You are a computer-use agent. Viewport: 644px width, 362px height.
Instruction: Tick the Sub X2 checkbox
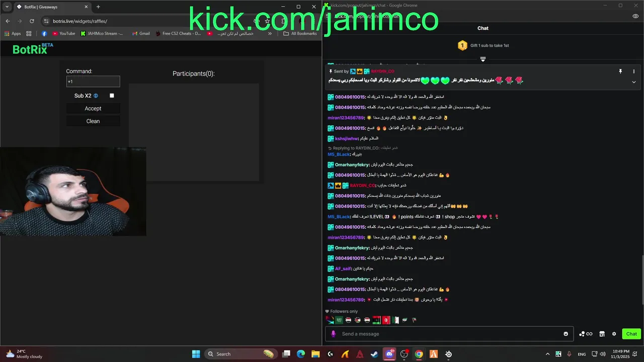(x=112, y=96)
